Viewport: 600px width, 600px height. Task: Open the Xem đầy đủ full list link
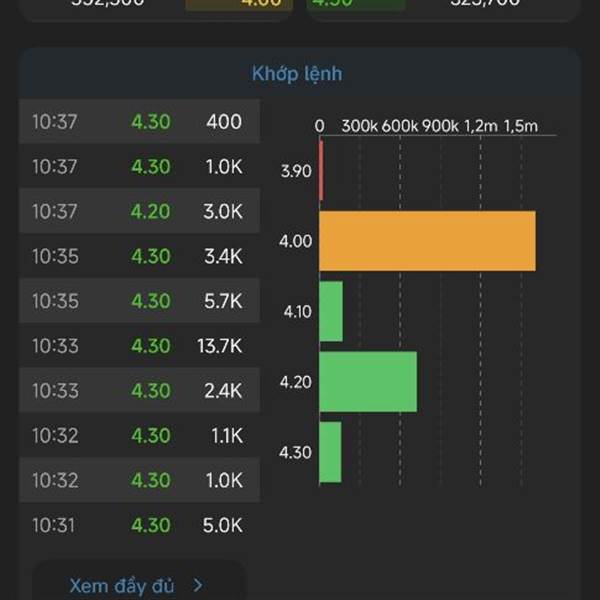click(122, 586)
